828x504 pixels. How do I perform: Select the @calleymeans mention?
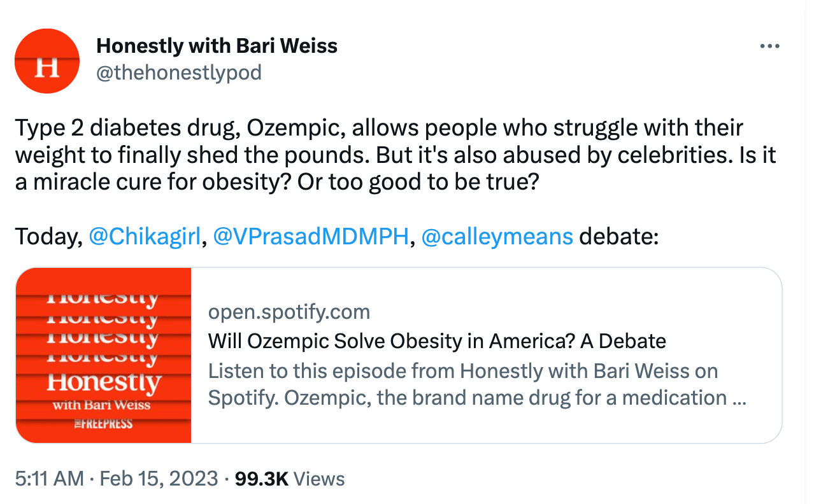[497, 237]
